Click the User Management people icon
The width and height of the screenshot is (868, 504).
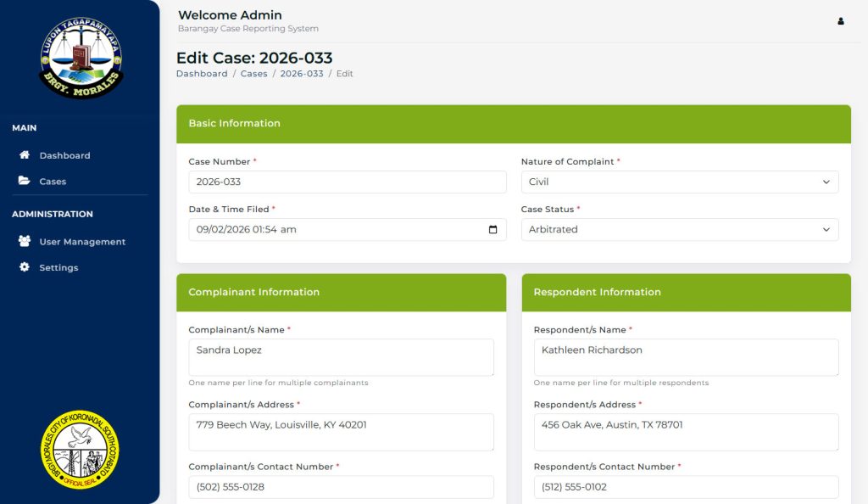25,241
